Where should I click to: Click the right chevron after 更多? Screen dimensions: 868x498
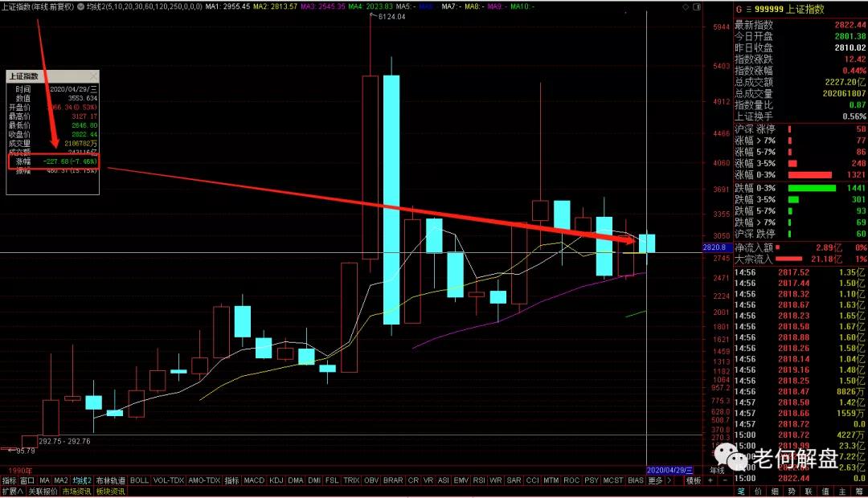pos(669,480)
